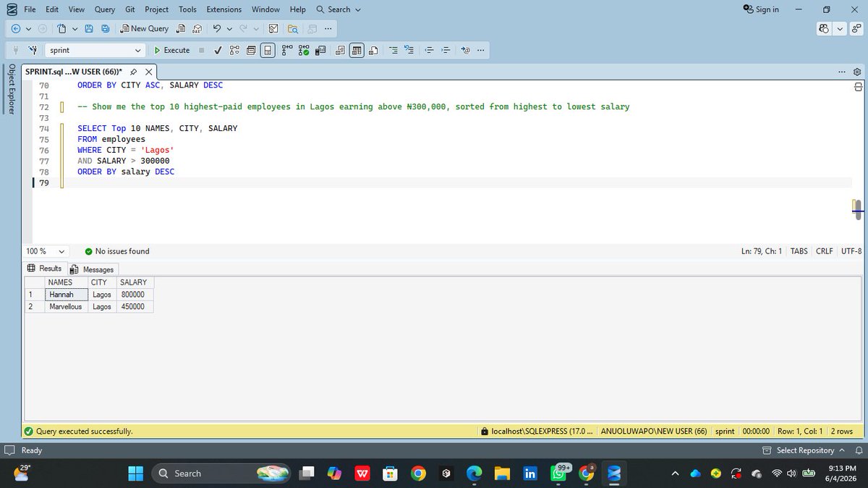
Task: Click Display Estimated Execution Plan icon
Action: [234, 51]
